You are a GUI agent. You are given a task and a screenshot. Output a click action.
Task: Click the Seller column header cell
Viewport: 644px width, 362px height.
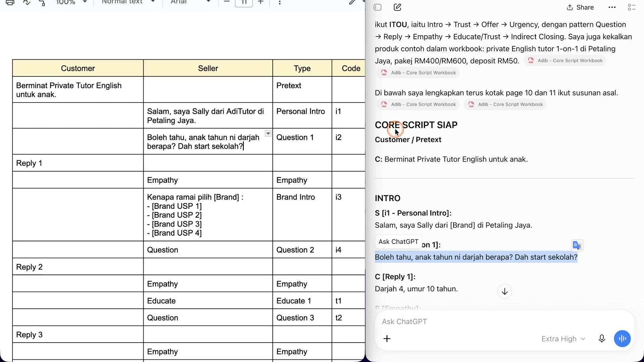208,68
